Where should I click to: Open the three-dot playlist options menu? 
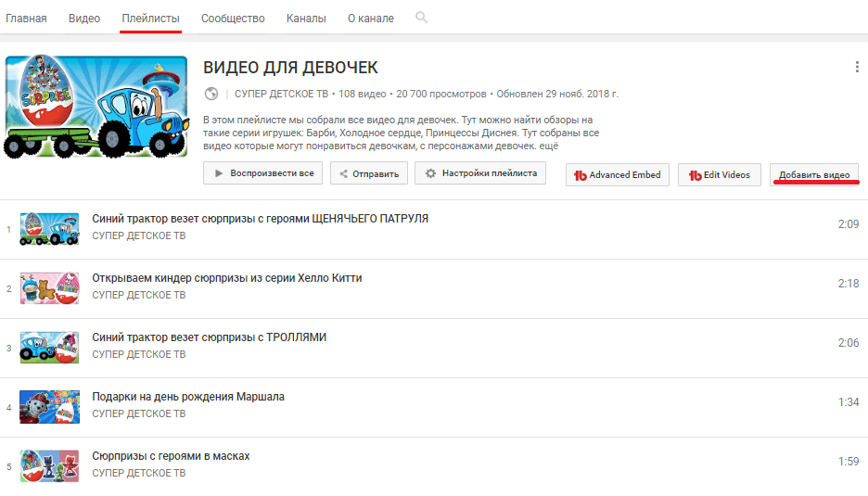pyautogui.click(x=857, y=67)
